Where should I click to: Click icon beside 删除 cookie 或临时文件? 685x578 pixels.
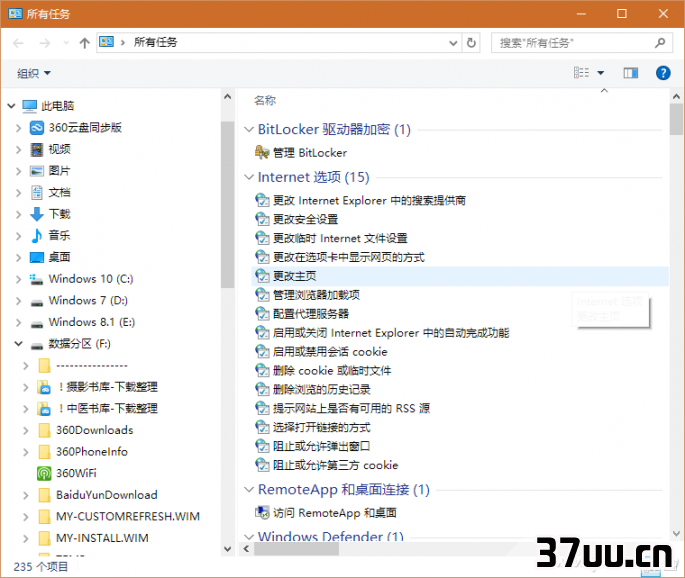tap(262, 370)
